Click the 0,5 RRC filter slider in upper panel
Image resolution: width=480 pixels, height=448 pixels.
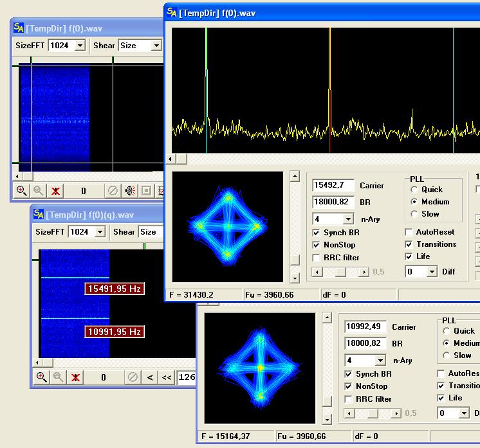(340, 272)
